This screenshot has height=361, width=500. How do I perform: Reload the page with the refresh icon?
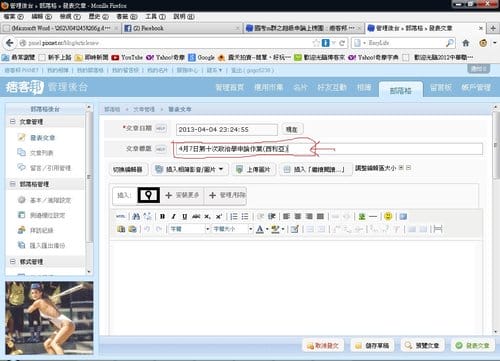pyautogui.click(x=342, y=43)
